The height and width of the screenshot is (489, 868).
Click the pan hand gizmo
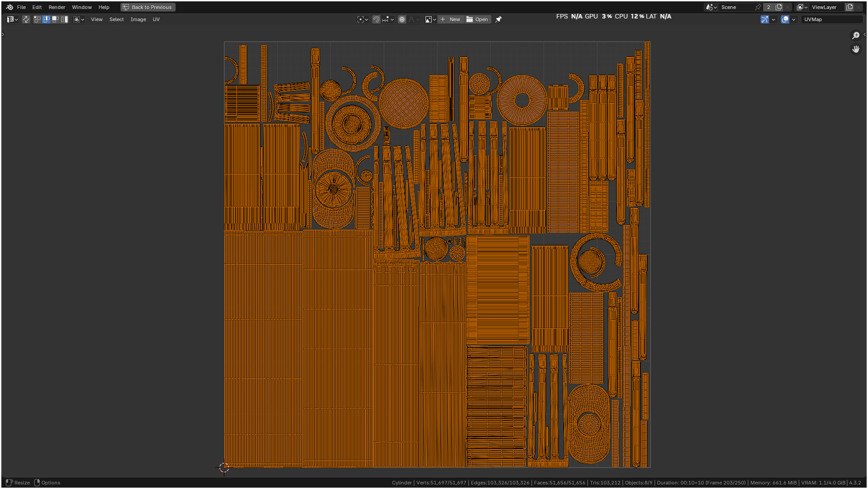click(855, 49)
